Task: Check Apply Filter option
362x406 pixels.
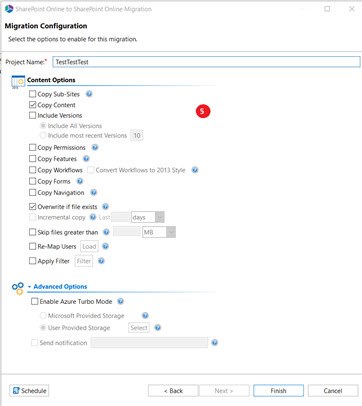Action: click(32, 261)
